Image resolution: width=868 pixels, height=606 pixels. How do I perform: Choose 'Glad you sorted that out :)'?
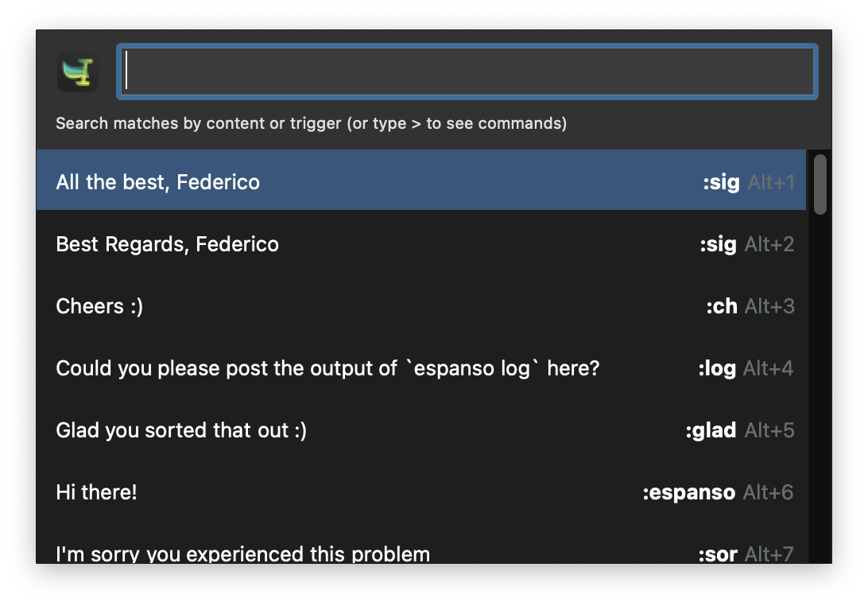coord(421,430)
